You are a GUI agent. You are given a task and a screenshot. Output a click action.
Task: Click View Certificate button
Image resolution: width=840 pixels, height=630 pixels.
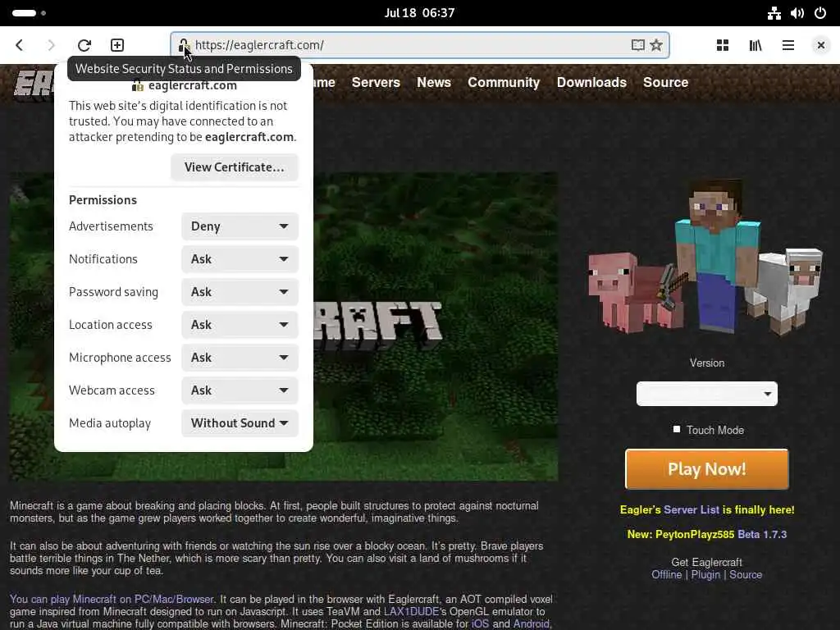pos(235,167)
